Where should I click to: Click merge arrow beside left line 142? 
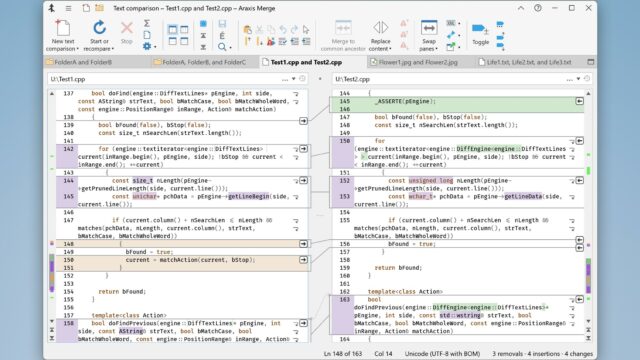point(303,149)
